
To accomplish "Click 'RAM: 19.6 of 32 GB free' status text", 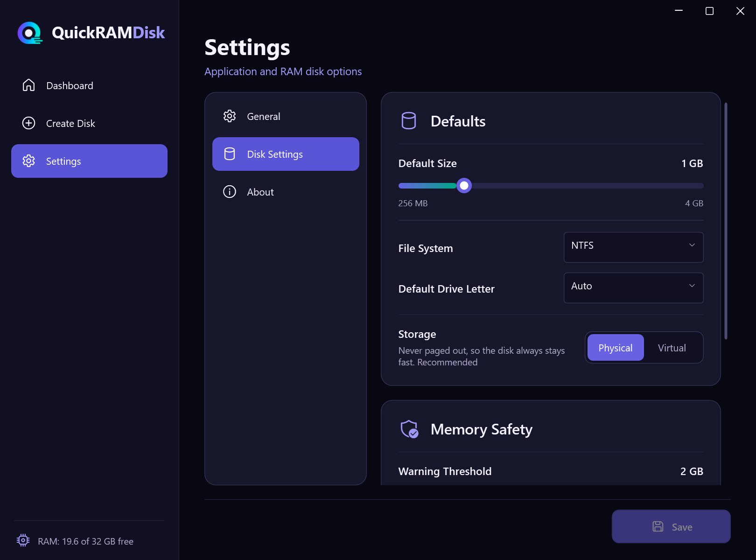I will (x=85, y=541).
